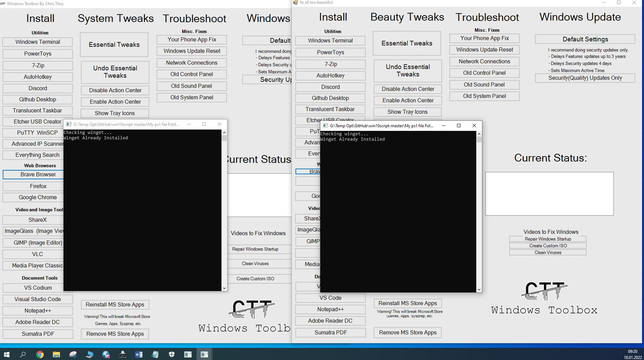Click Show Tray Icons in right window
This screenshot has width=644, height=360.
coord(408,112)
